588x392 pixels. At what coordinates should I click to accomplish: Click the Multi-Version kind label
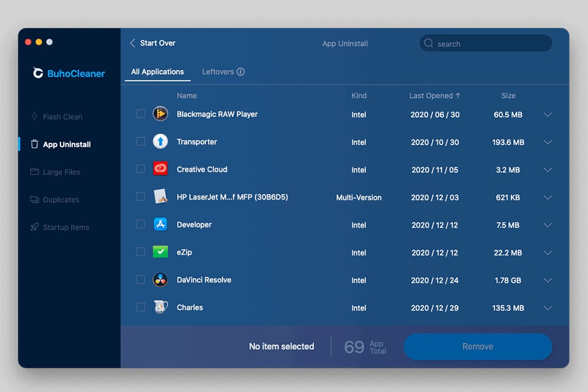pyautogui.click(x=359, y=197)
